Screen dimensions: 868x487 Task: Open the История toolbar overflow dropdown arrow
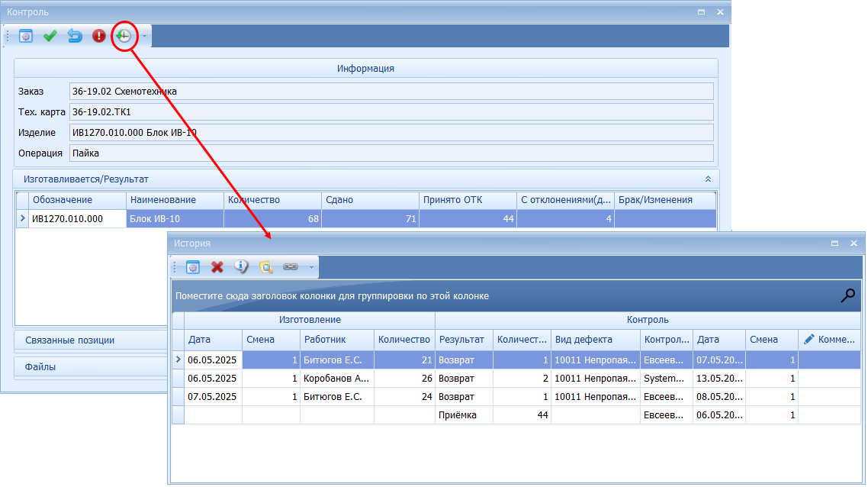pyautogui.click(x=311, y=267)
